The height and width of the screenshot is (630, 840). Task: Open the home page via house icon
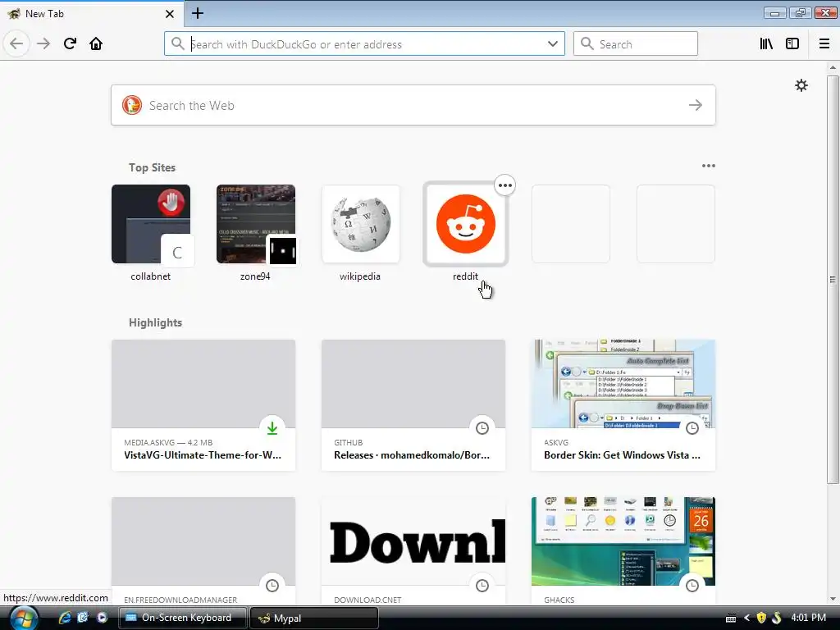click(96, 43)
